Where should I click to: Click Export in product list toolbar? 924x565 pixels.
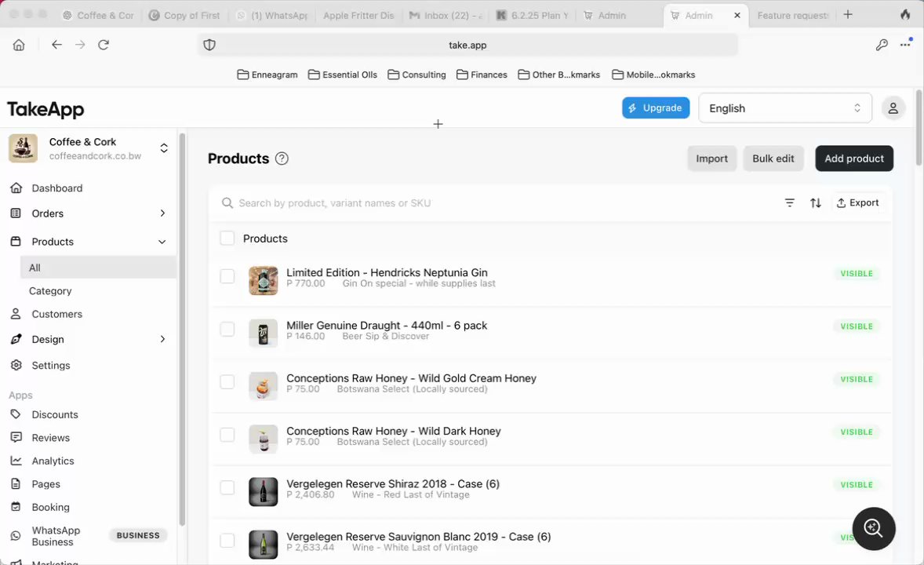(858, 203)
